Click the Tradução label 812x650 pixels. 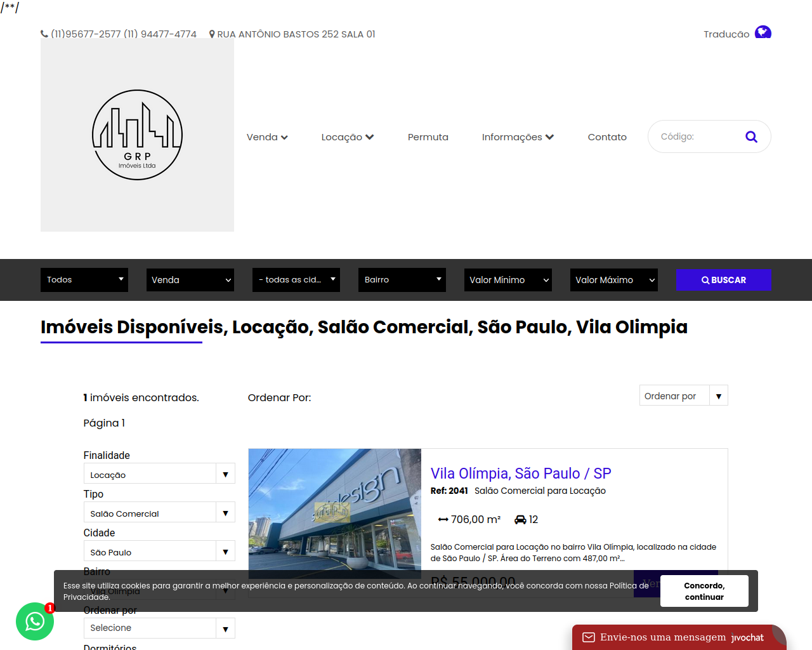[x=726, y=34]
